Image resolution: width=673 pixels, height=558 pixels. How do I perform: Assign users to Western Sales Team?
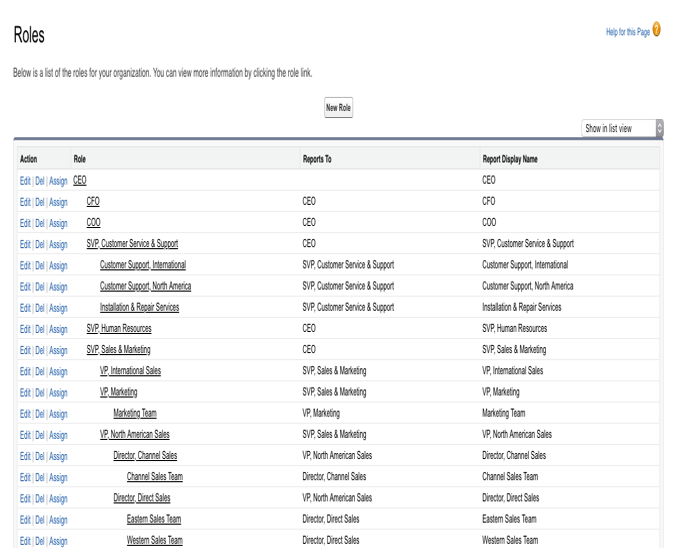click(58, 541)
